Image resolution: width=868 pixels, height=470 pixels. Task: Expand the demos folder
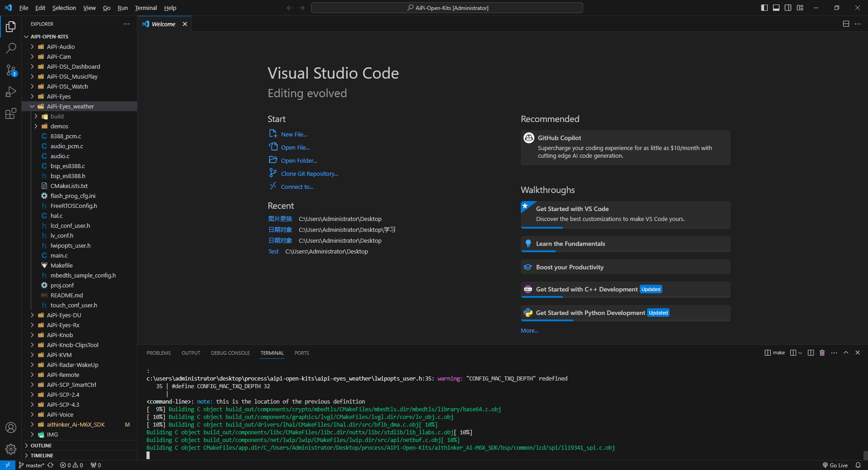[x=79, y=126]
